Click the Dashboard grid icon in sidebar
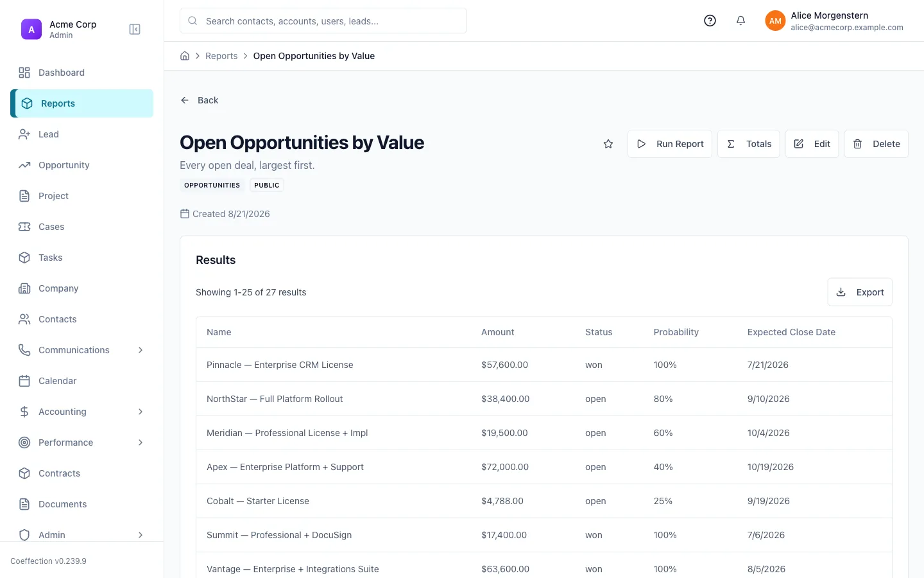Image resolution: width=924 pixels, height=578 pixels. [24, 73]
